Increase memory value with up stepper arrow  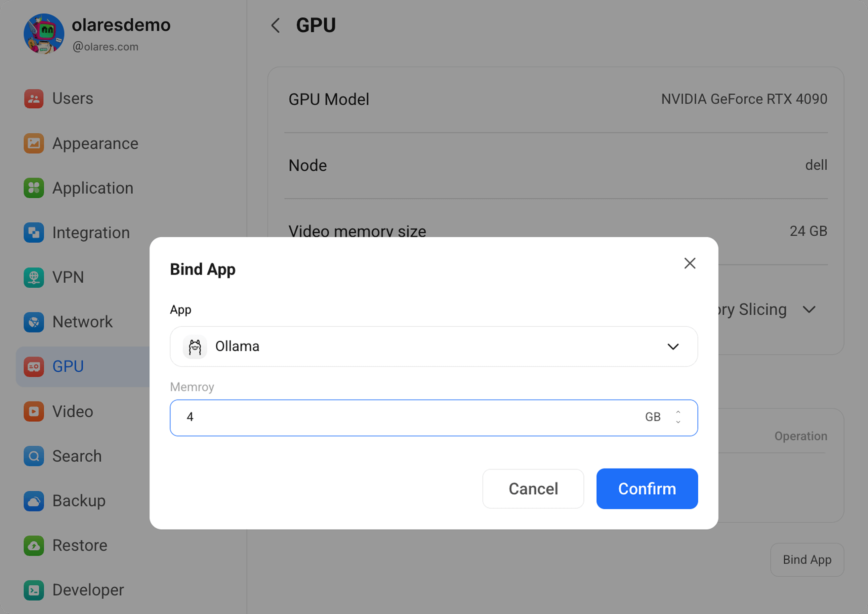678,412
